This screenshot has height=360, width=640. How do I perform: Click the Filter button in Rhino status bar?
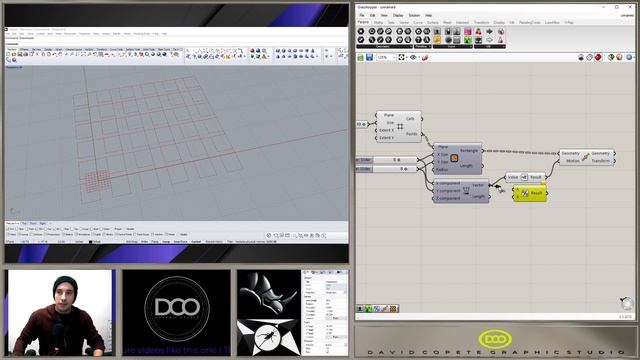(230, 242)
